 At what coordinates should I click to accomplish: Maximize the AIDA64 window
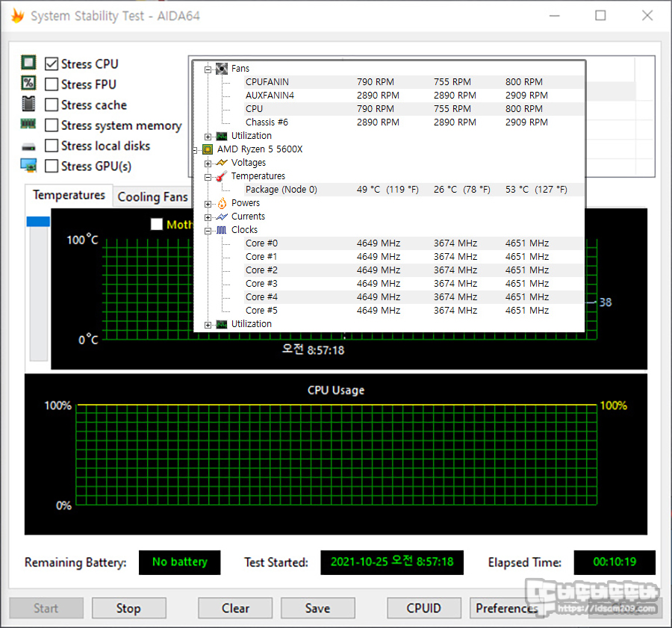point(600,16)
